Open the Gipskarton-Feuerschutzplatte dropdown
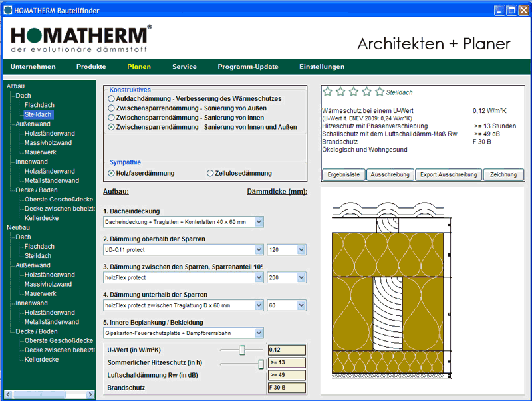Screen dimensions: 532x401 click(259, 333)
